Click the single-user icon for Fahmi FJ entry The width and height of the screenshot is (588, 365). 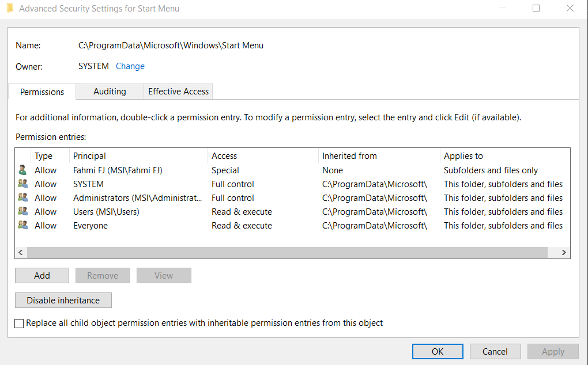[22, 170]
